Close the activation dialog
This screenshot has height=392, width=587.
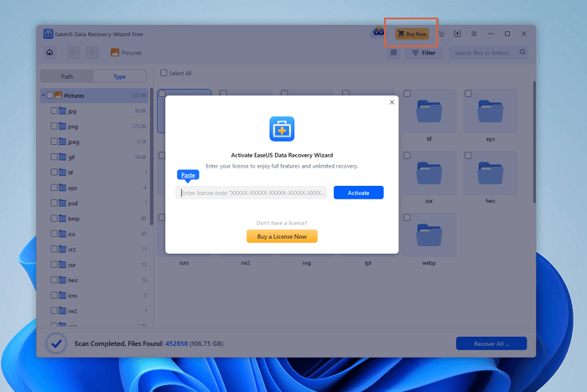tap(392, 102)
